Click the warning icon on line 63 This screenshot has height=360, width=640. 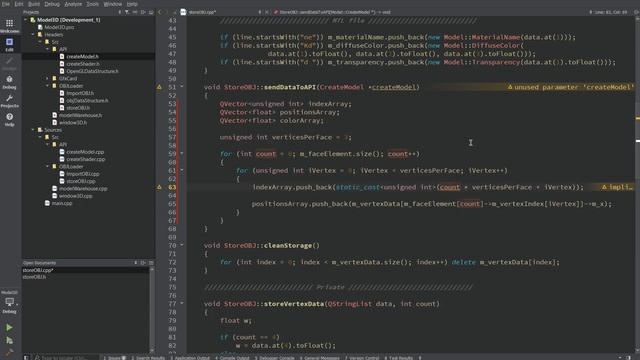(159, 187)
